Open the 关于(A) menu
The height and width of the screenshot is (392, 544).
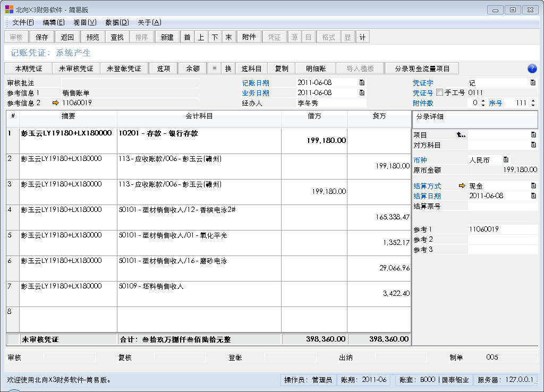pyautogui.click(x=149, y=22)
